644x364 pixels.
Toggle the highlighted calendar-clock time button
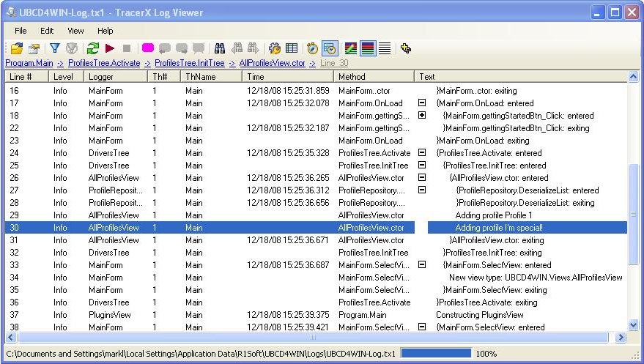pos(330,48)
